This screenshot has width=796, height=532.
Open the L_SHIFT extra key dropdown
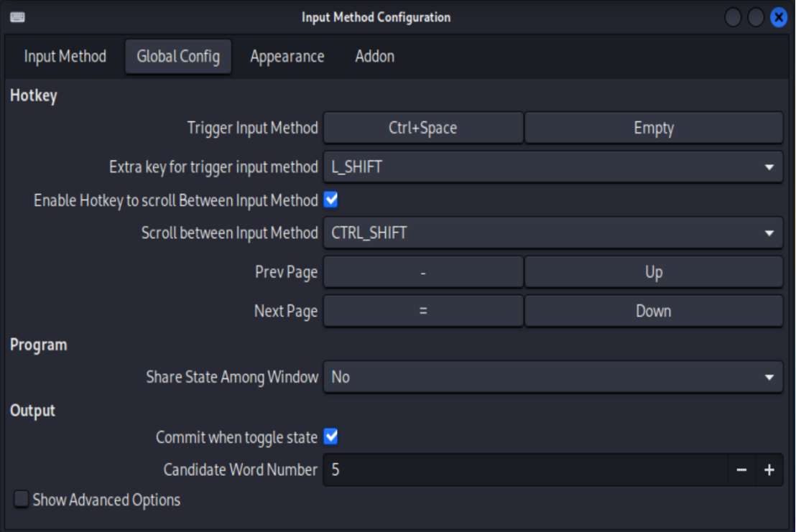click(553, 167)
